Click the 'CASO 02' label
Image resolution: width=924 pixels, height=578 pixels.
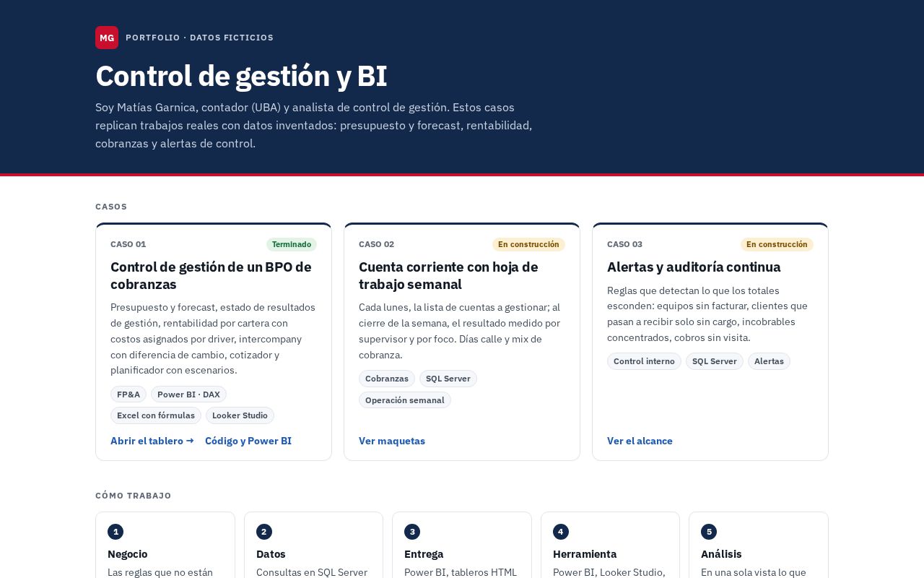pos(377,244)
